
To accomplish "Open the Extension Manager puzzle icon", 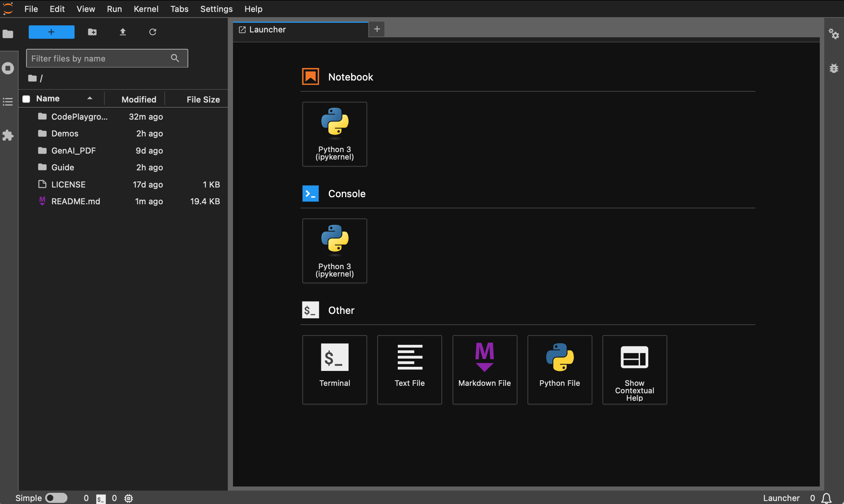I will 8,135.
